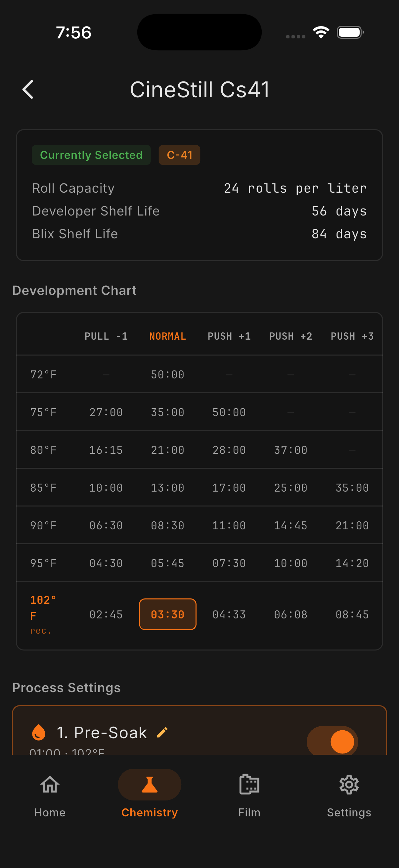Image resolution: width=399 pixels, height=868 pixels.
Task: Tap the C-41 process badge
Action: pyautogui.click(x=179, y=155)
